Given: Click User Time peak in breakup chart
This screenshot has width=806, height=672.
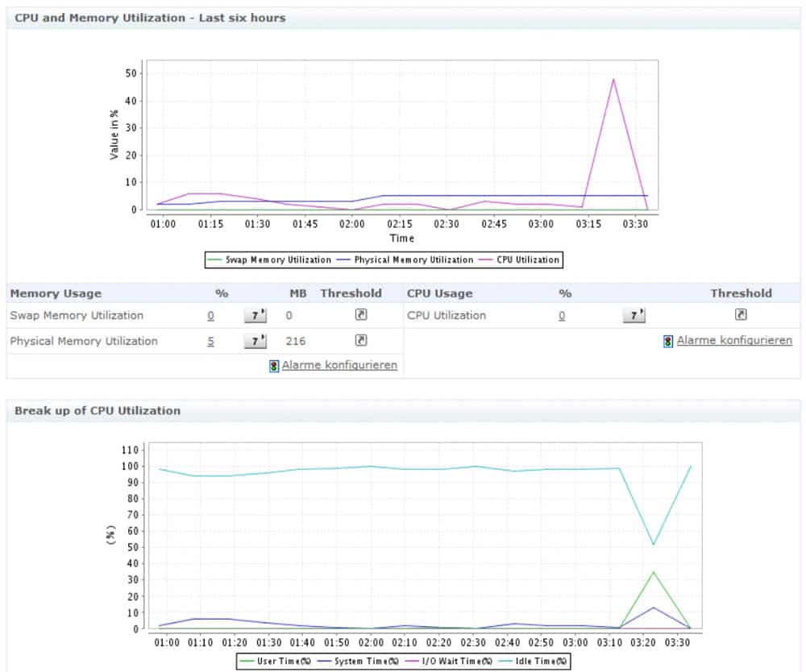Looking at the screenshot, I should point(654,572).
